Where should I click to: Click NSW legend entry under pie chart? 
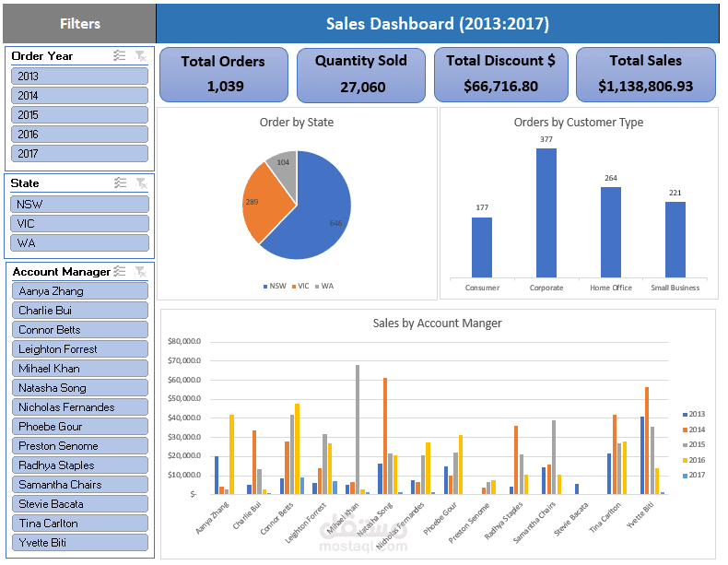(275, 286)
